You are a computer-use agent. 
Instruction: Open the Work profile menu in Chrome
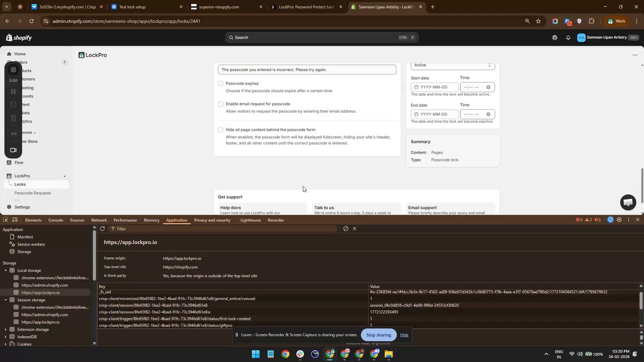[x=616, y=21]
